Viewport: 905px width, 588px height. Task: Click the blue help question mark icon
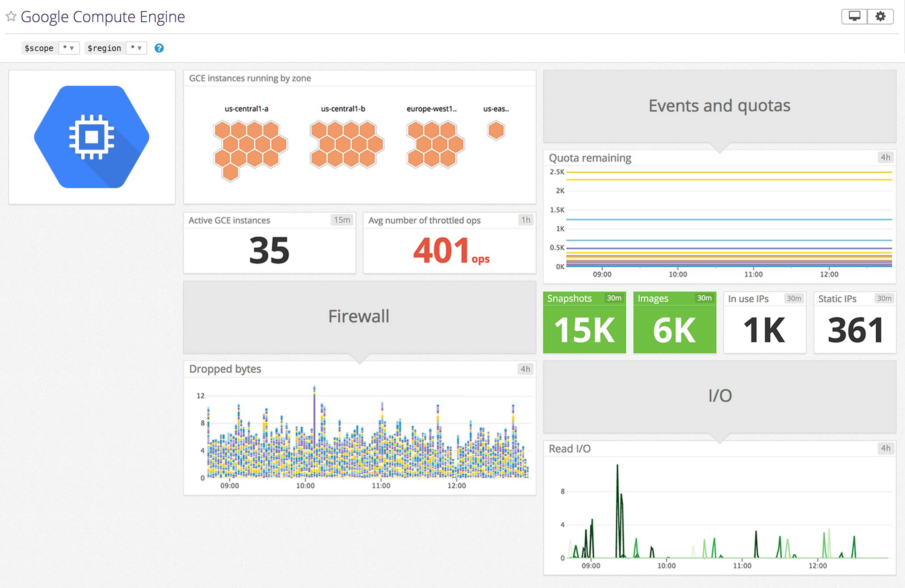click(x=159, y=48)
